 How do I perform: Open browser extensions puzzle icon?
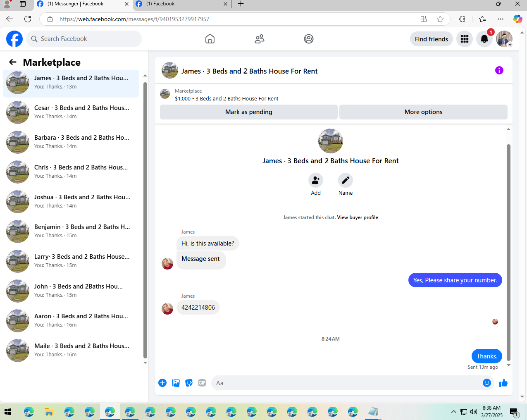click(x=462, y=19)
